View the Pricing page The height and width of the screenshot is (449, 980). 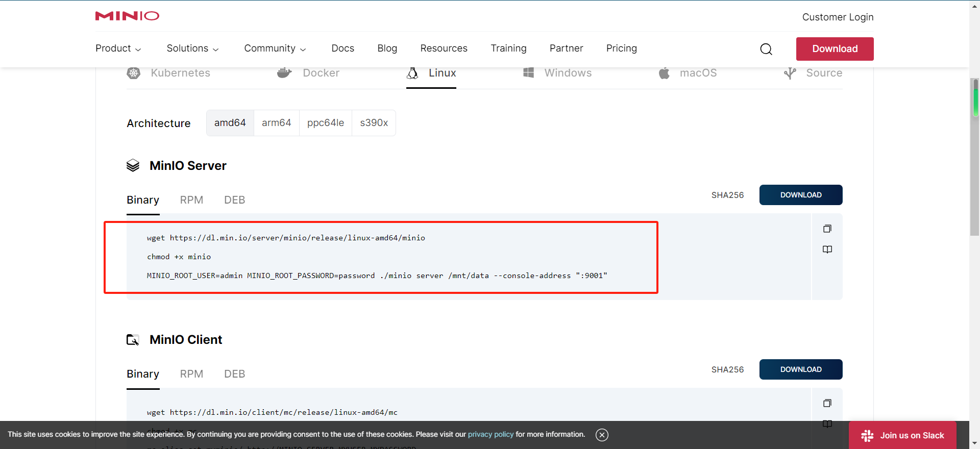tap(621, 48)
